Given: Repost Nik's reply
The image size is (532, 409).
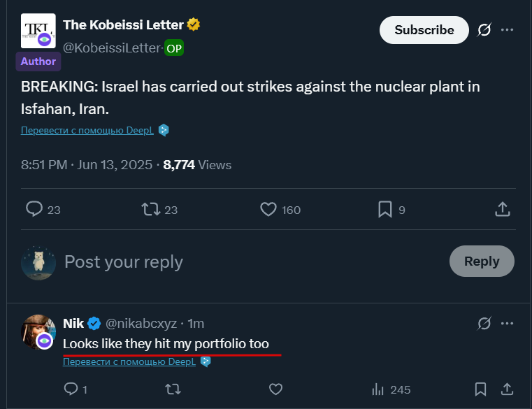Looking at the screenshot, I should pyautogui.click(x=173, y=389).
